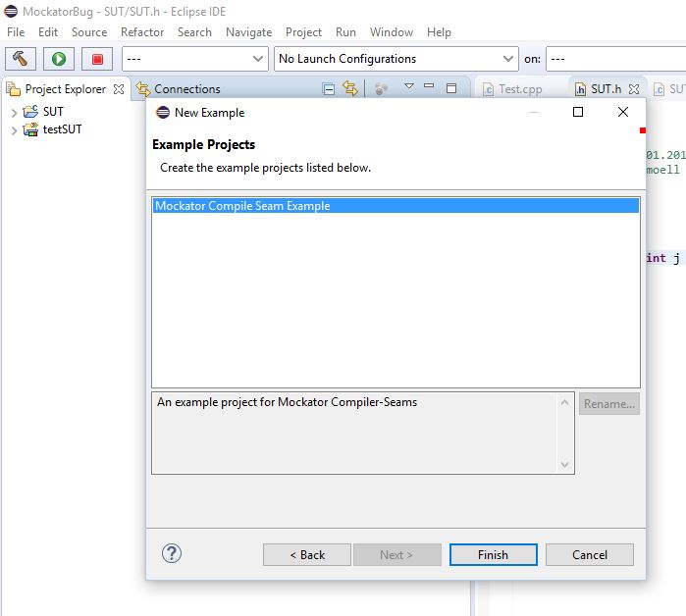The width and height of the screenshot is (686, 616).
Task: Switch to the Project Explorer tab
Action: (65, 89)
